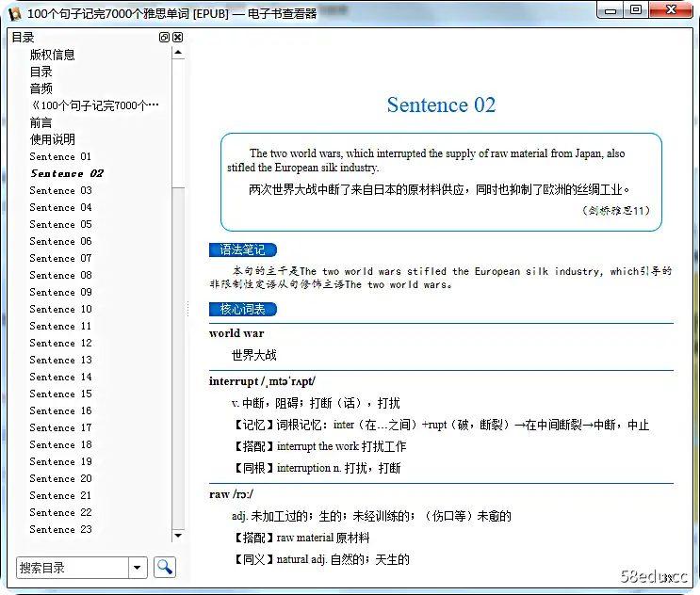Open Sentence 09
This screenshot has height=595, width=700.
pyautogui.click(x=60, y=292)
